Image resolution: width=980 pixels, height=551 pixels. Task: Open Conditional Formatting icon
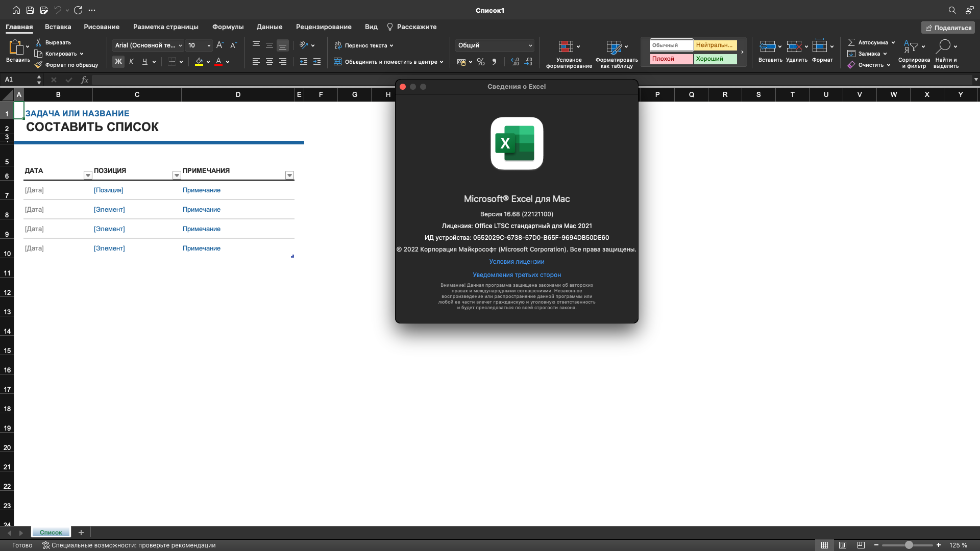(566, 47)
